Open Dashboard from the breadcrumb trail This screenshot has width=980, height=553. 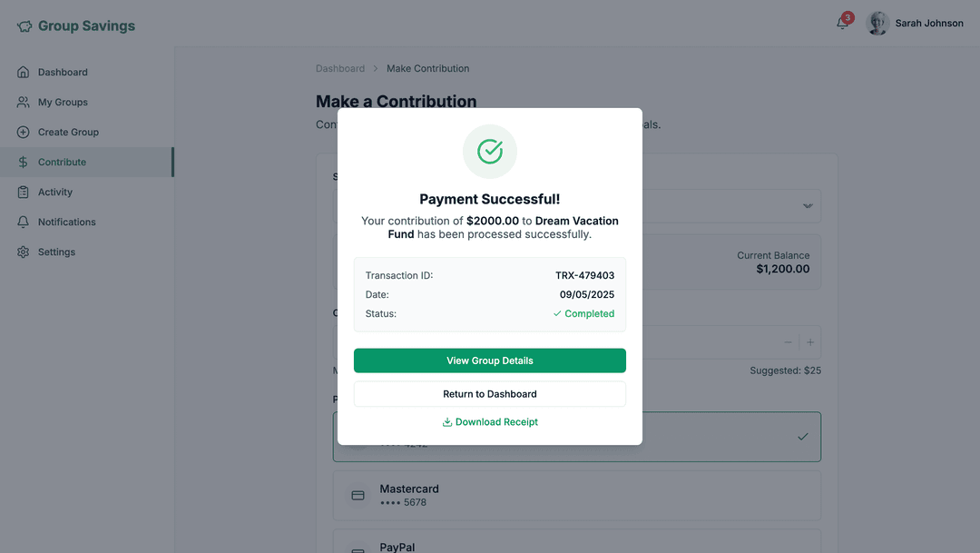point(340,68)
